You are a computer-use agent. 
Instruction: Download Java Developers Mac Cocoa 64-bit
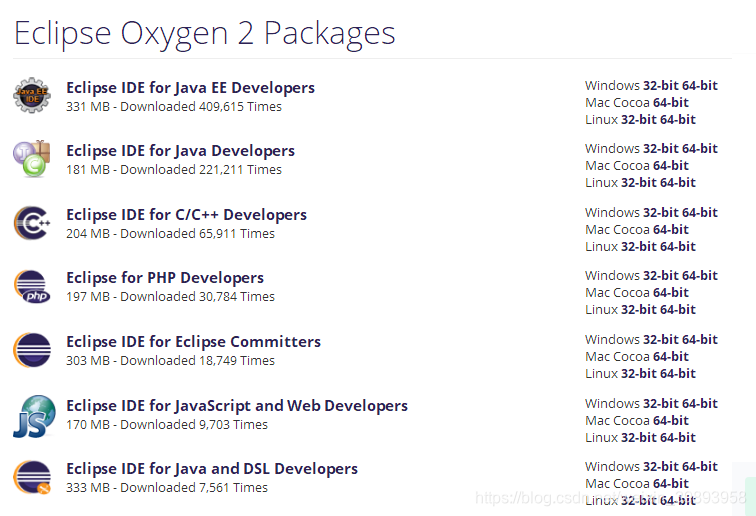(x=671, y=165)
